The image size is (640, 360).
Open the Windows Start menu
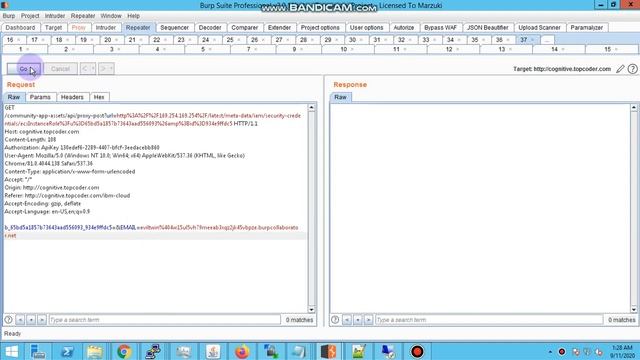coord(12,351)
